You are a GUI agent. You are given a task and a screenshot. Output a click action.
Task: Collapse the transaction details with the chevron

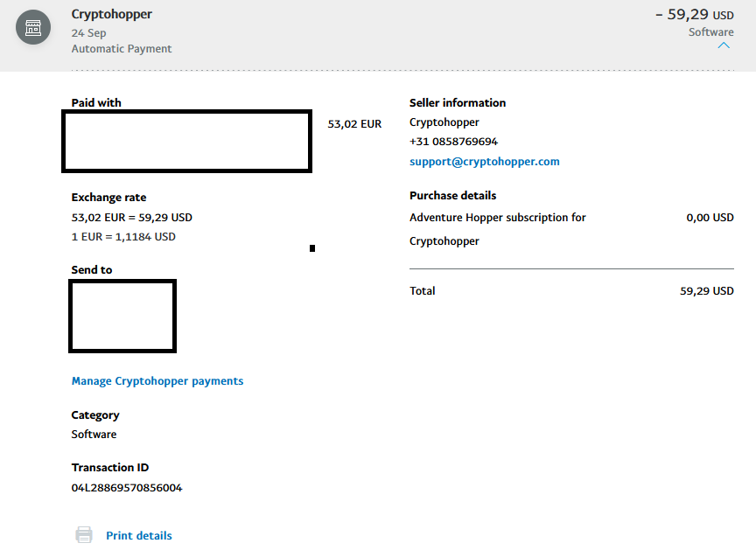(724, 45)
